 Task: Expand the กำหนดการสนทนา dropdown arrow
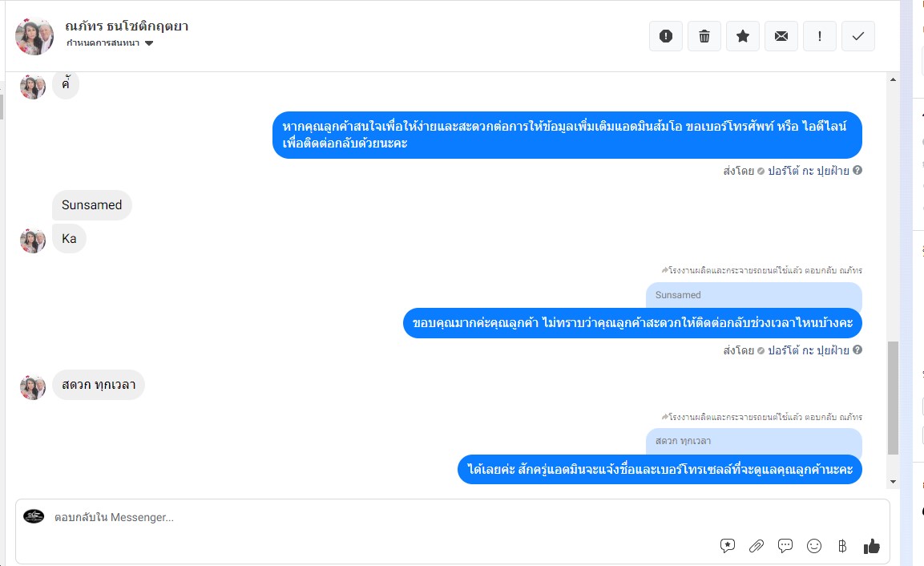pyautogui.click(x=149, y=43)
